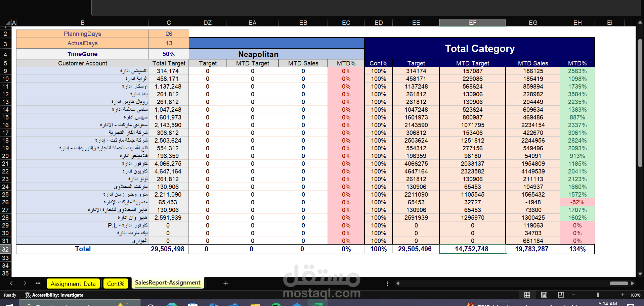The height and width of the screenshot is (306, 644).
Task: Select row header 5
Action: 6,63
